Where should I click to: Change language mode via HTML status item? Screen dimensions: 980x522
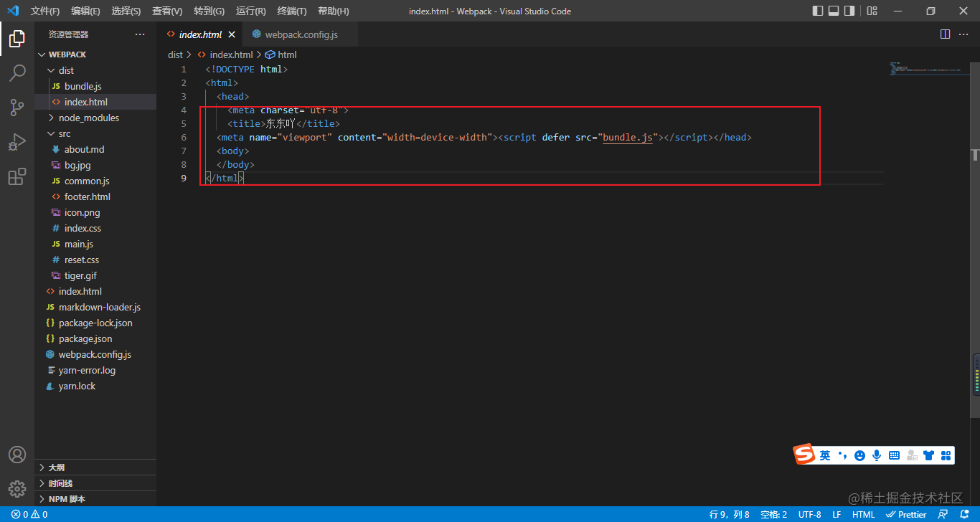(863, 514)
